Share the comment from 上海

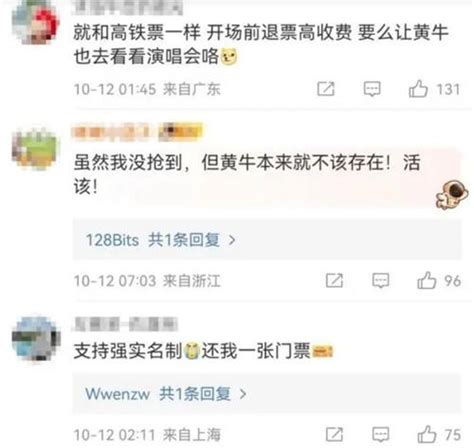point(334,434)
